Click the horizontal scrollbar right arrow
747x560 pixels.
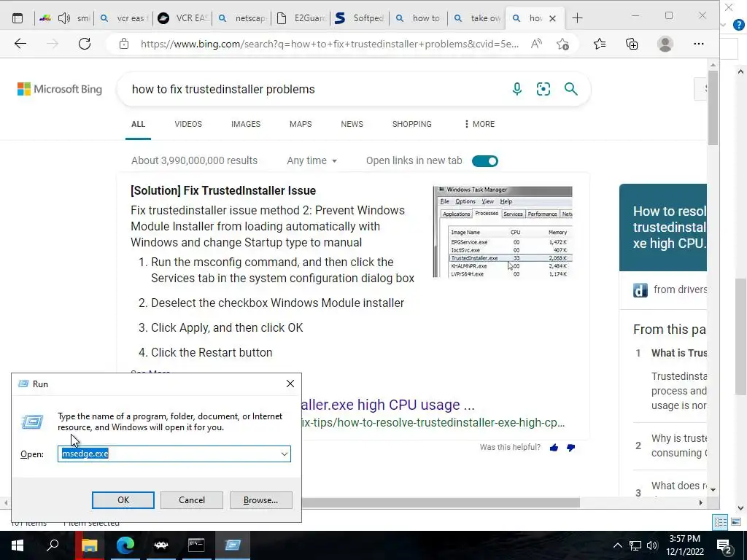700,502
